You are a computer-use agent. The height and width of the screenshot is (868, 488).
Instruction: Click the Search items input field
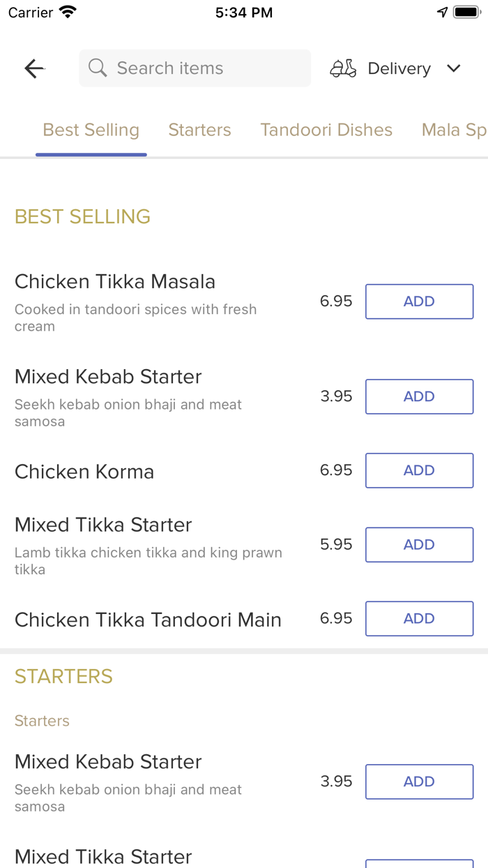195,68
